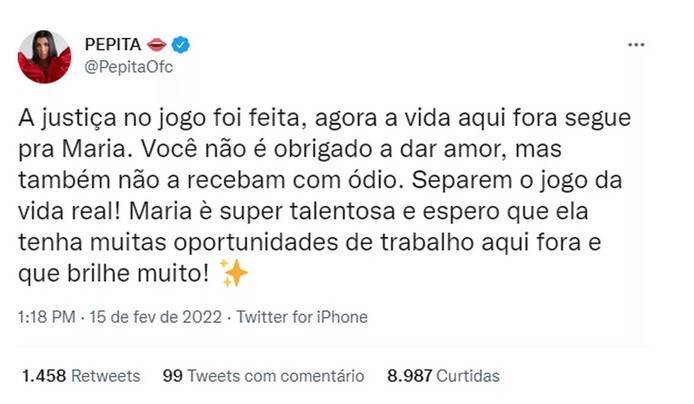View 99 Tweets com comentário

pos(263,376)
